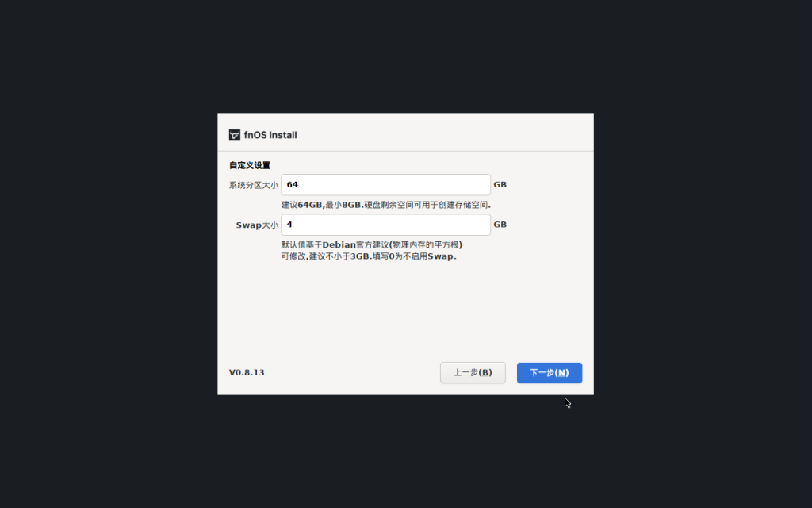Click the 自定义设置 section heading
The image size is (812, 508).
point(250,165)
